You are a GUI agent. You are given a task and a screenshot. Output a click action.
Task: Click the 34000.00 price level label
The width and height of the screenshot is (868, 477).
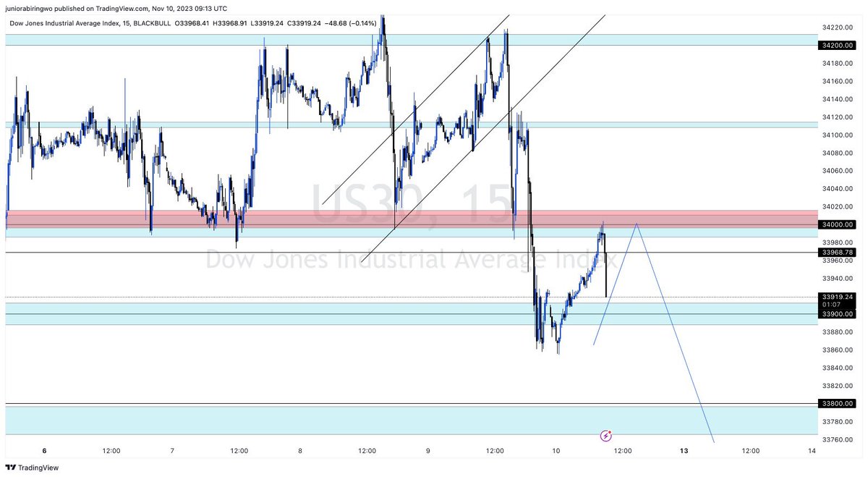point(838,224)
